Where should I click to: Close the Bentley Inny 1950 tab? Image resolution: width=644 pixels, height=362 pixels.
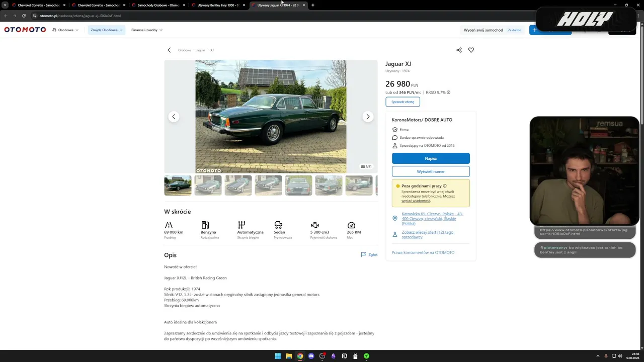pos(244,5)
